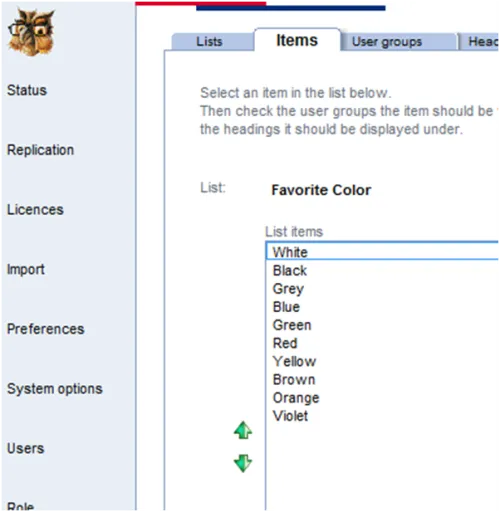The image size is (500, 512).
Task: Open Status in the sidebar
Action: point(27,90)
